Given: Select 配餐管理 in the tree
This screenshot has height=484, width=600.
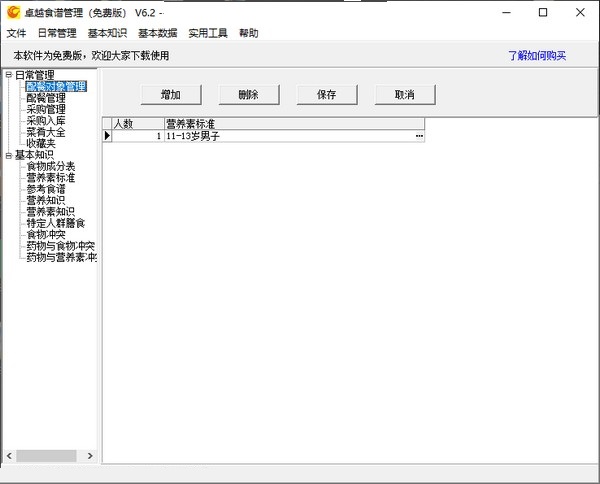Looking at the screenshot, I should 45,98.
